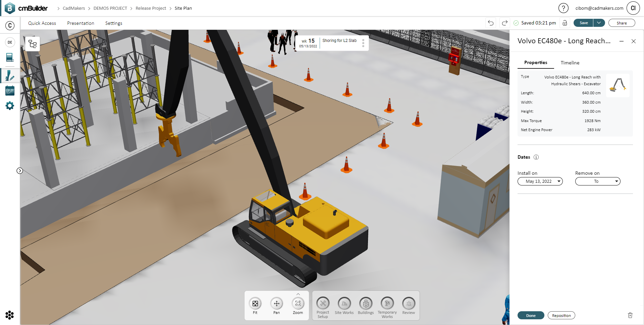The height and width of the screenshot is (325, 644).
Task: Open the model tree hierarchy icon
Action: 33,44
